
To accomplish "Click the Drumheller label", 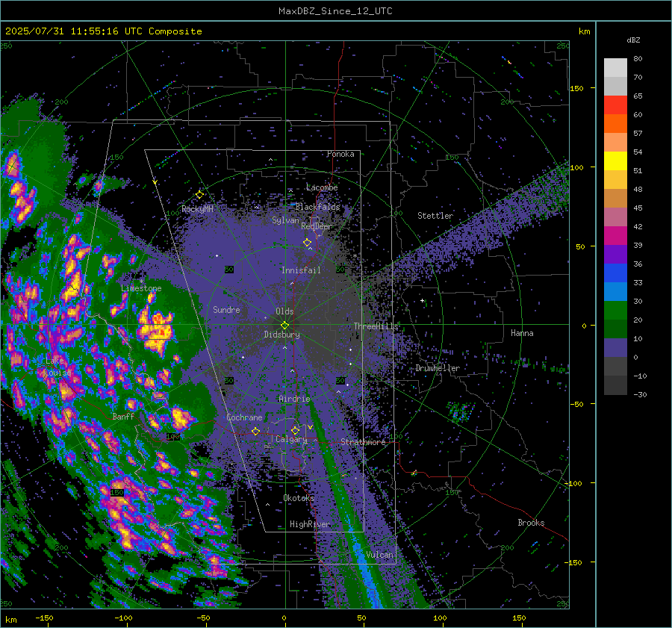I will pyautogui.click(x=438, y=368).
